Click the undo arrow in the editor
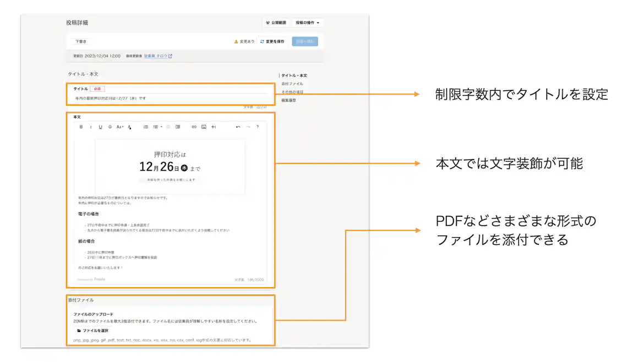 pyautogui.click(x=238, y=127)
